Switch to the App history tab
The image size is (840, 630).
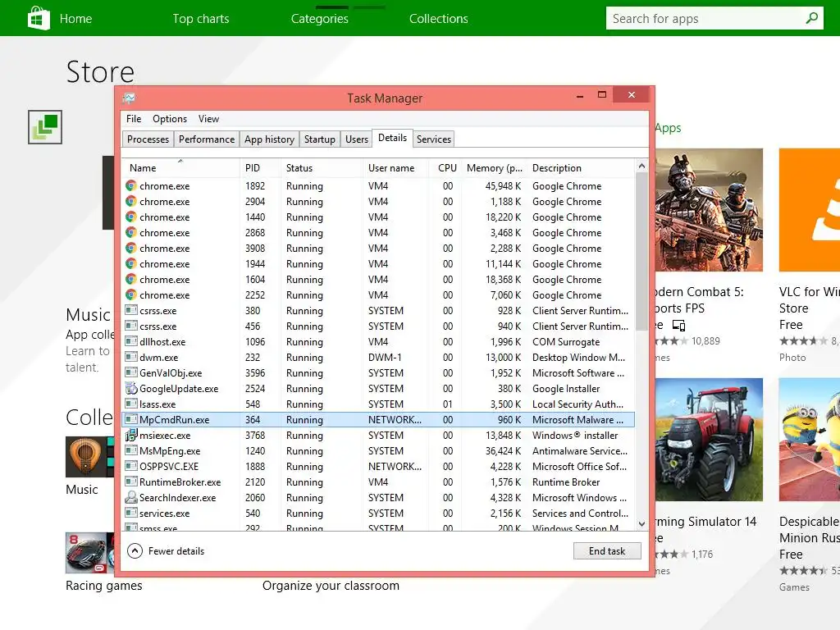[269, 139]
